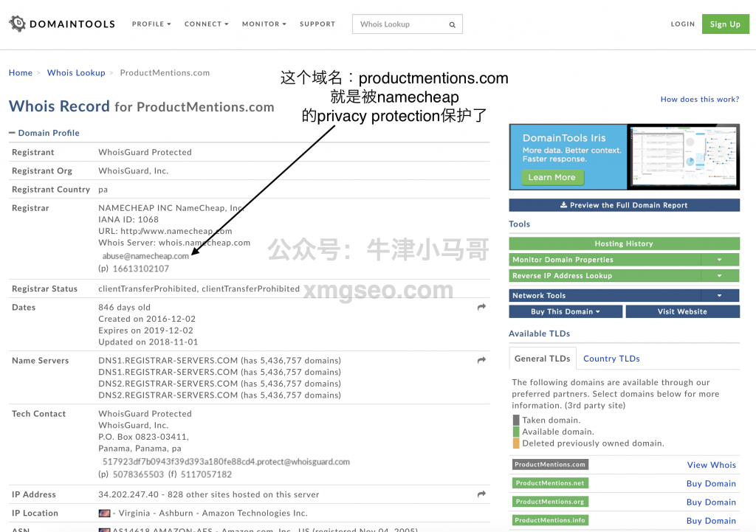Viewport: 756px width, 532px height.
Task: Click IP address 34.202.247.40 text
Action: pos(128,494)
